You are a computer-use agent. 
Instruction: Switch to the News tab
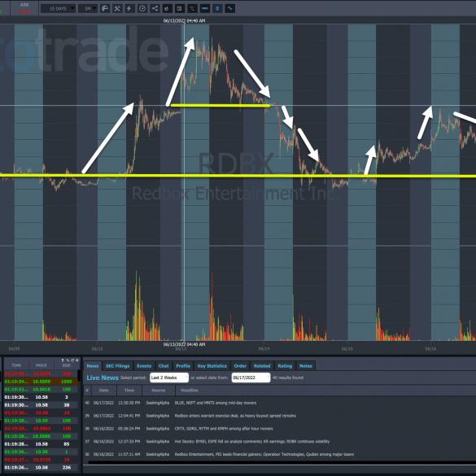point(92,366)
